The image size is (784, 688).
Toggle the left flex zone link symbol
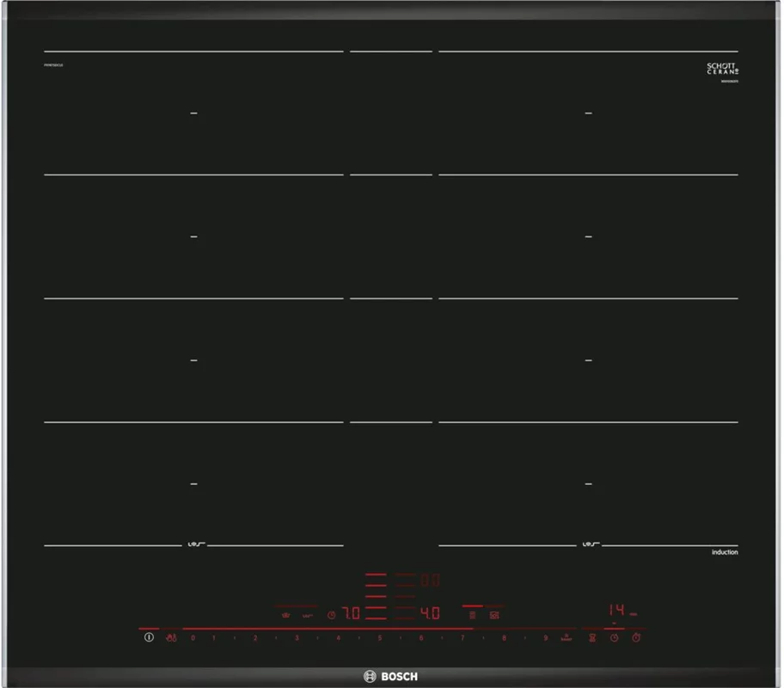[193, 544]
